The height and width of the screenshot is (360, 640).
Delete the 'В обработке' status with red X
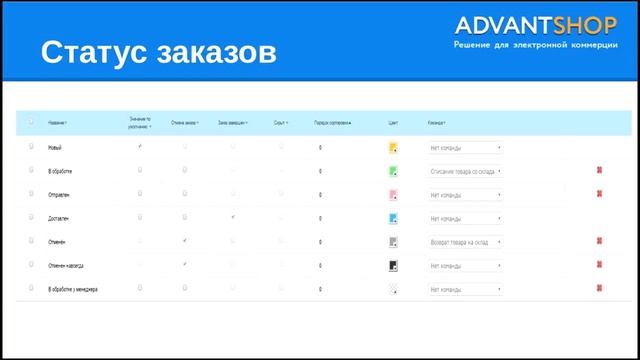[x=599, y=170]
